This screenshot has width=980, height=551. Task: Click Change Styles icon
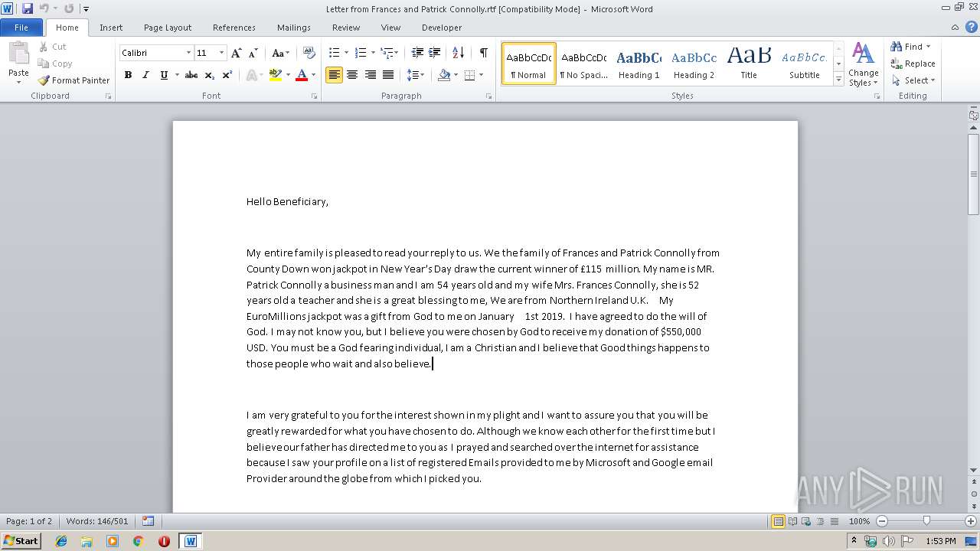point(863,64)
